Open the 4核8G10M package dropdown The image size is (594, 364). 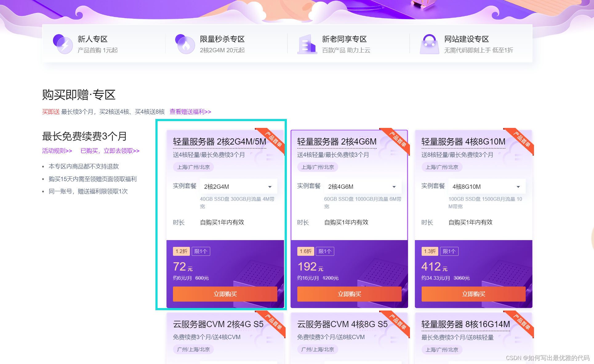click(487, 187)
